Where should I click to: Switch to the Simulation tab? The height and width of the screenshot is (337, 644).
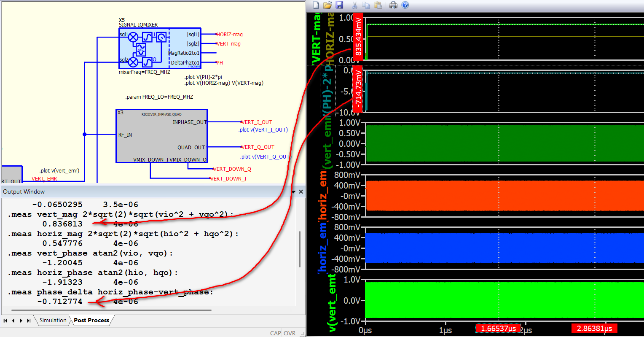[53, 321]
